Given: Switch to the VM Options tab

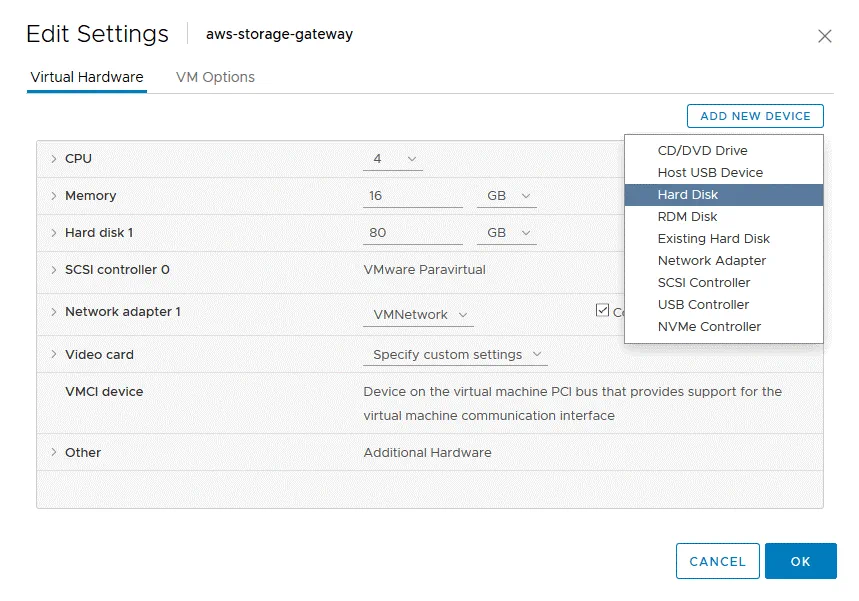Looking at the screenshot, I should tap(215, 77).
